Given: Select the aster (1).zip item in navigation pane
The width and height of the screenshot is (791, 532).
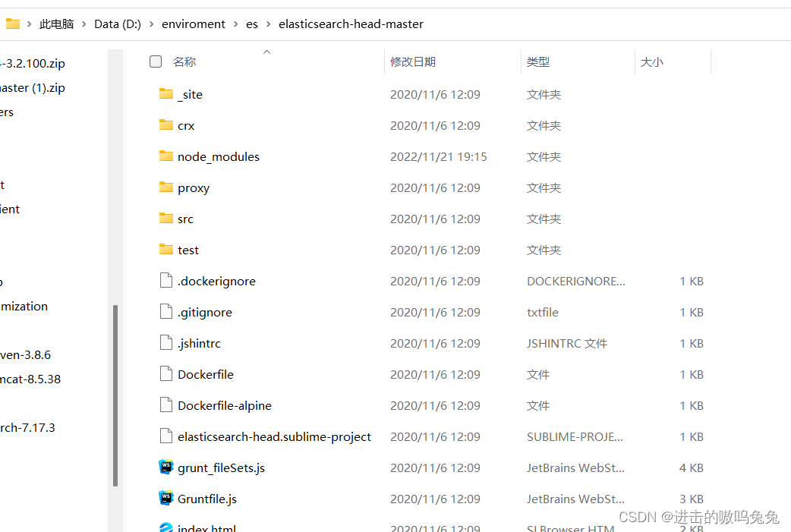Looking at the screenshot, I should (33, 88).
